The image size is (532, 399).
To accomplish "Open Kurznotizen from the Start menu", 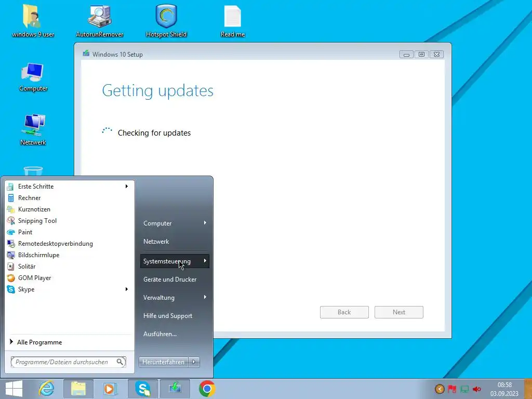I will pyautogui.click(x=68, y=209).
